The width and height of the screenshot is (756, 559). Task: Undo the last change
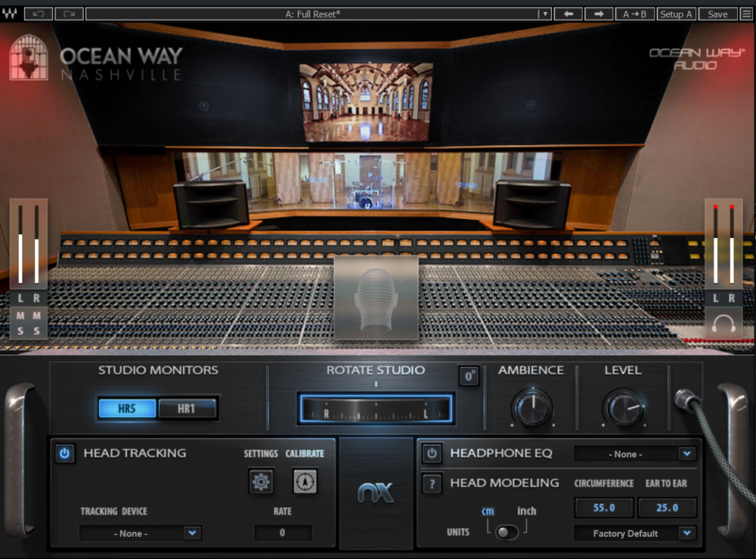pos(38,14)
